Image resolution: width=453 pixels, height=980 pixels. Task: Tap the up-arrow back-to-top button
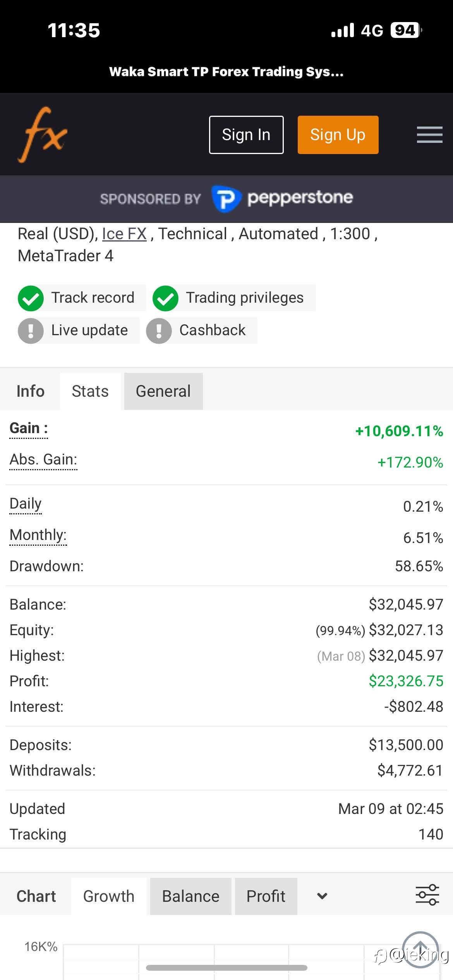[420, 949]
